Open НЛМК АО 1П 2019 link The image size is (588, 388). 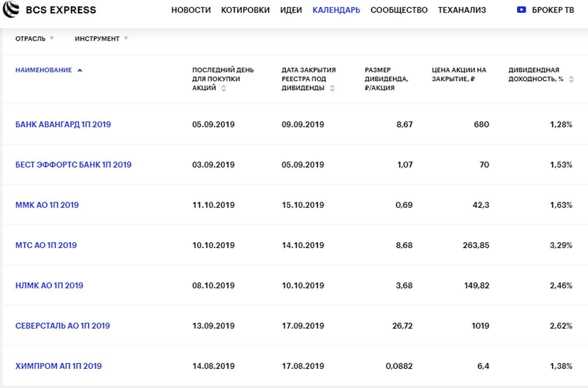49,285
